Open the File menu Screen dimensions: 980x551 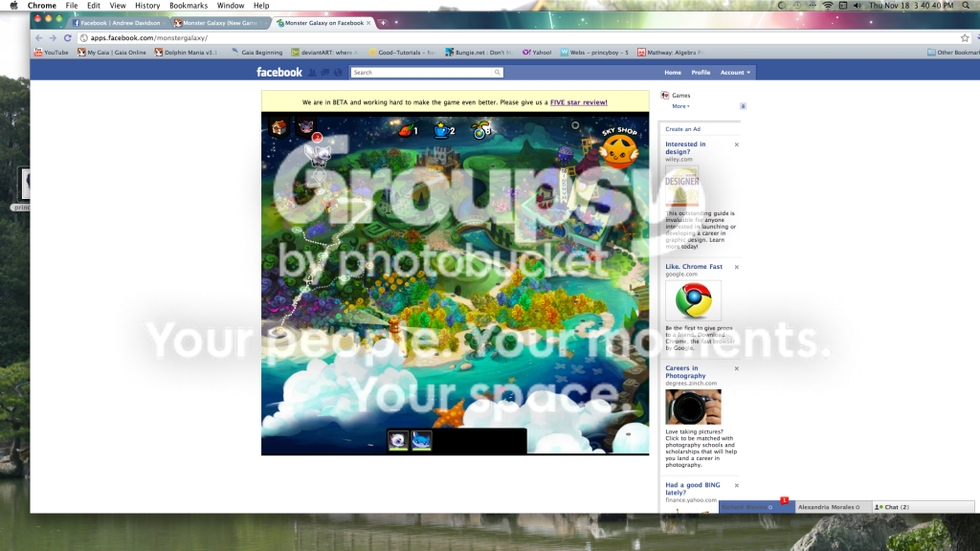(x=72, y=6)
